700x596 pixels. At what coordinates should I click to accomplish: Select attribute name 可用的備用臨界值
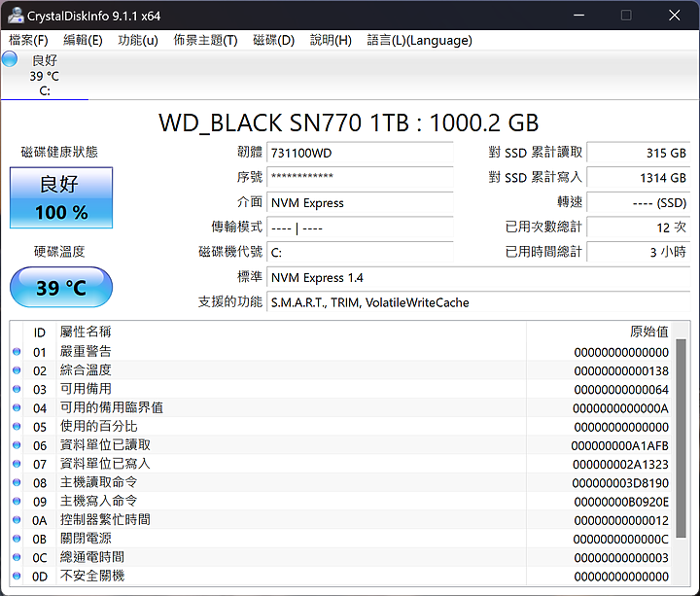pos(112,407)
